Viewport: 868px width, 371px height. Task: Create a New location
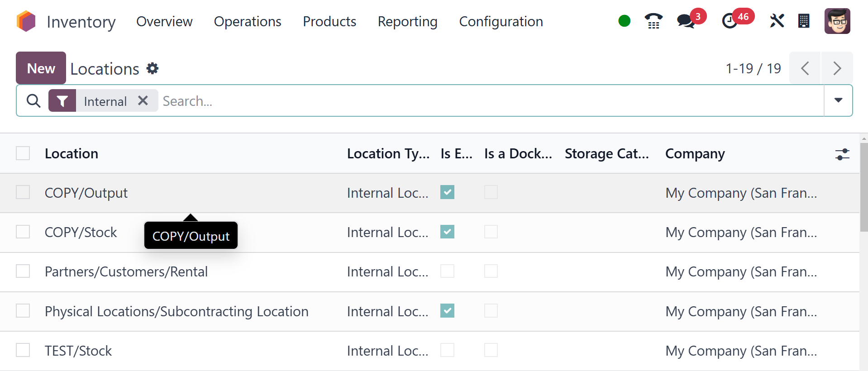[41, 68]
